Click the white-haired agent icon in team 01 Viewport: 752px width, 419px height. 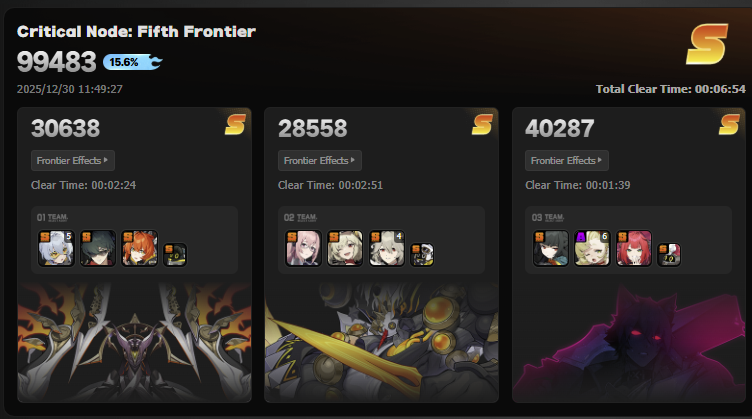pyautogui.click(x=56, y=248)
